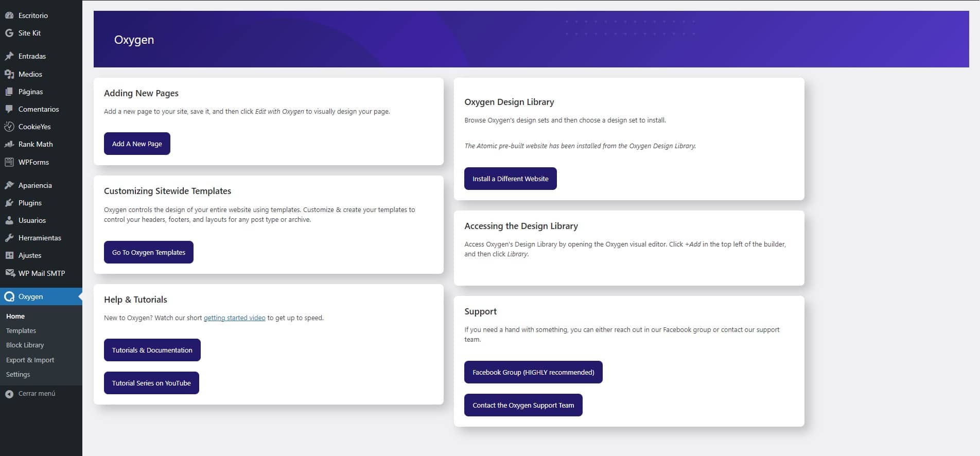Screen dimensions: 980x456
Task: Click the Oxygen Design Library heading
Action: click(509, 102)
